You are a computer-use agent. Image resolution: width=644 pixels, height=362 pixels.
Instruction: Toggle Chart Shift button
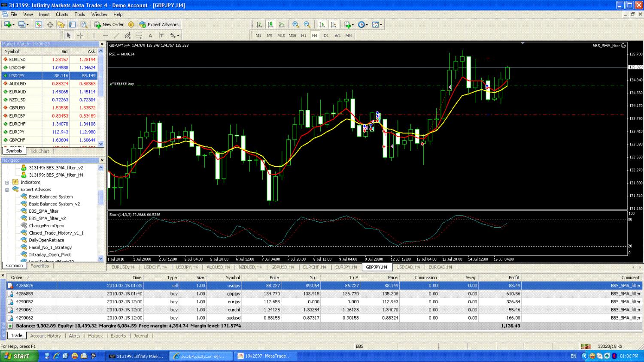click(334, 25)
